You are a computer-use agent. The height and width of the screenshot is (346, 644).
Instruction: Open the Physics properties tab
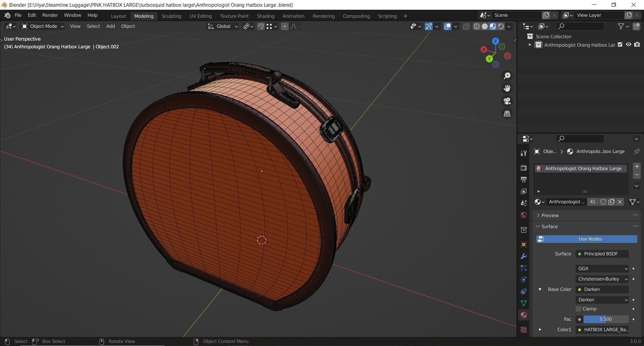point(524,280)
